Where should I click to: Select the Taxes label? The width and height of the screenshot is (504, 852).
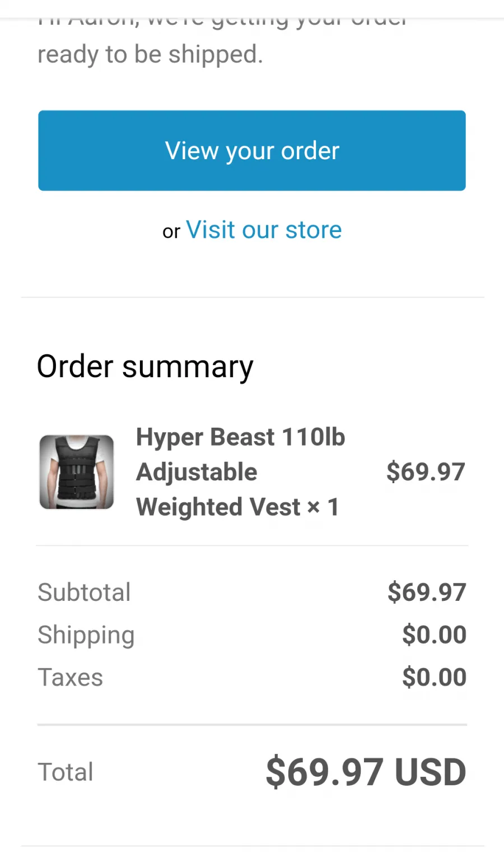71,677
